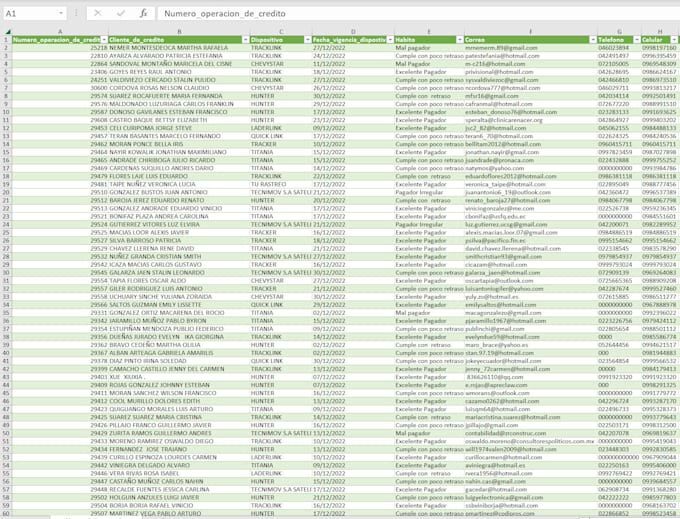
Task: Click cell CORDOVA ROSAS NELSON CLAUDIO
Action: tap(179, 88)
